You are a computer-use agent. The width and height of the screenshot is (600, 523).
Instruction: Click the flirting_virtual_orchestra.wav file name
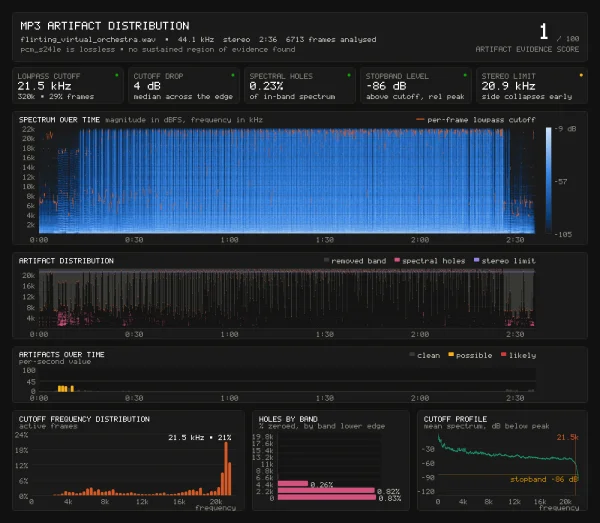[88, 39]
